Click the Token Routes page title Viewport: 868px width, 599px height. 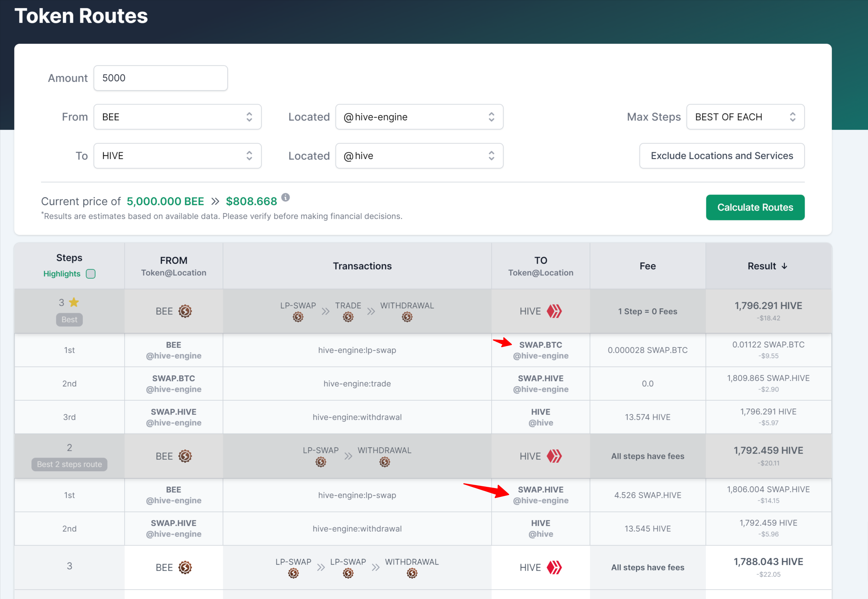pos(81,16)
